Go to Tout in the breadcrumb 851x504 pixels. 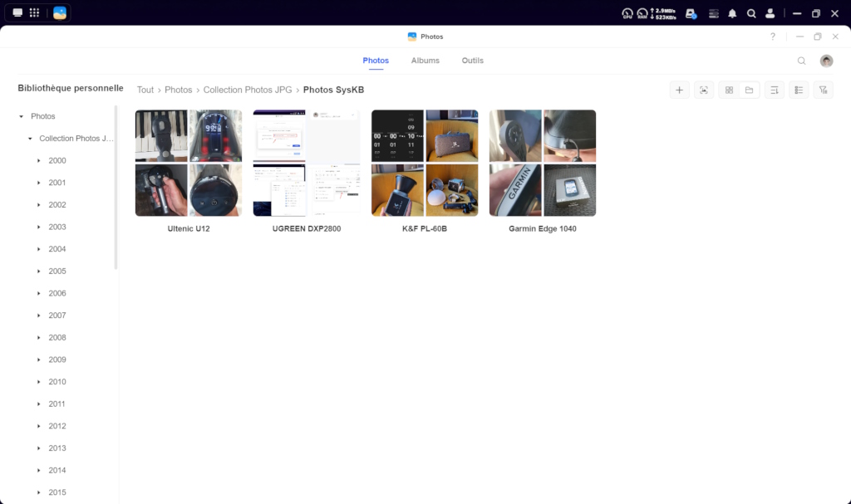[145, 90]
